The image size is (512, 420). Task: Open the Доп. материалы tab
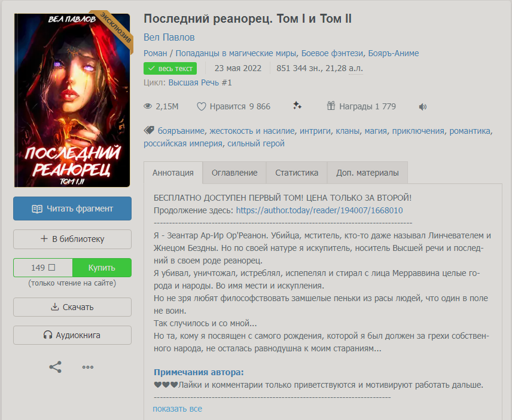coord(367,173)
